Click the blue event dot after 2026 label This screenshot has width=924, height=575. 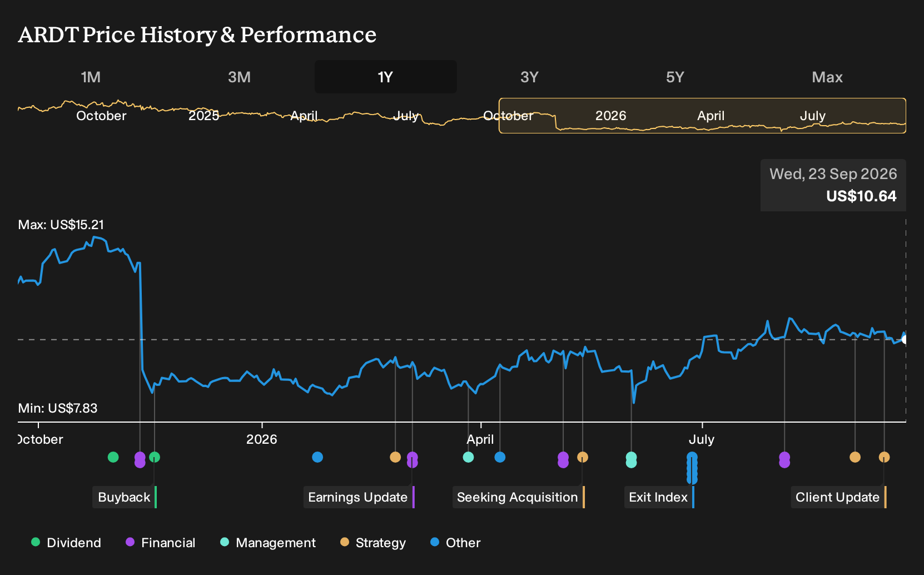click(317, 457)
